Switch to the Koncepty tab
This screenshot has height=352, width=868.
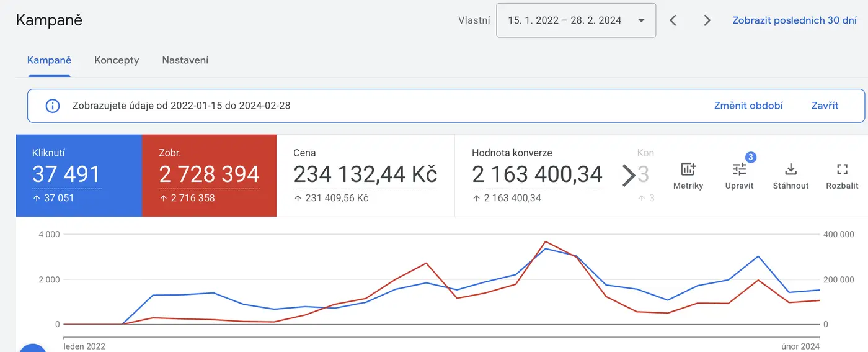[x=117, y=60]
